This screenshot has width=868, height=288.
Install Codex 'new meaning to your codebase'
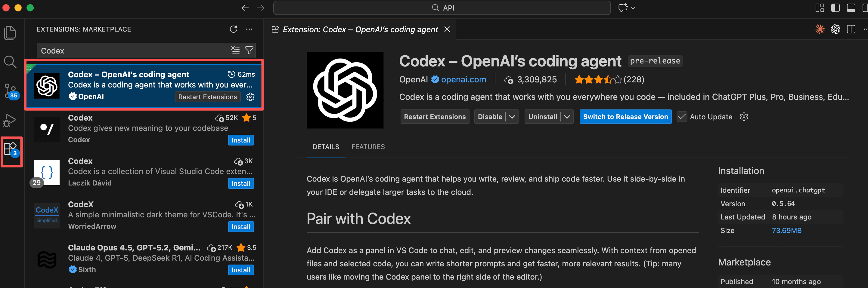pyautogui.click(x=240, y=140)
